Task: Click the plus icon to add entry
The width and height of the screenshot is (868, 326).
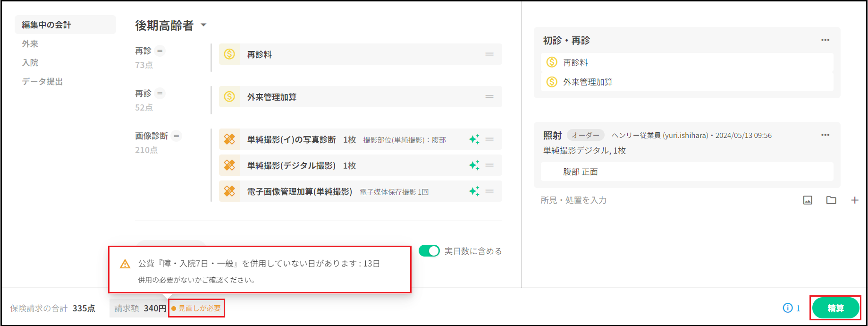Action: 855,200
